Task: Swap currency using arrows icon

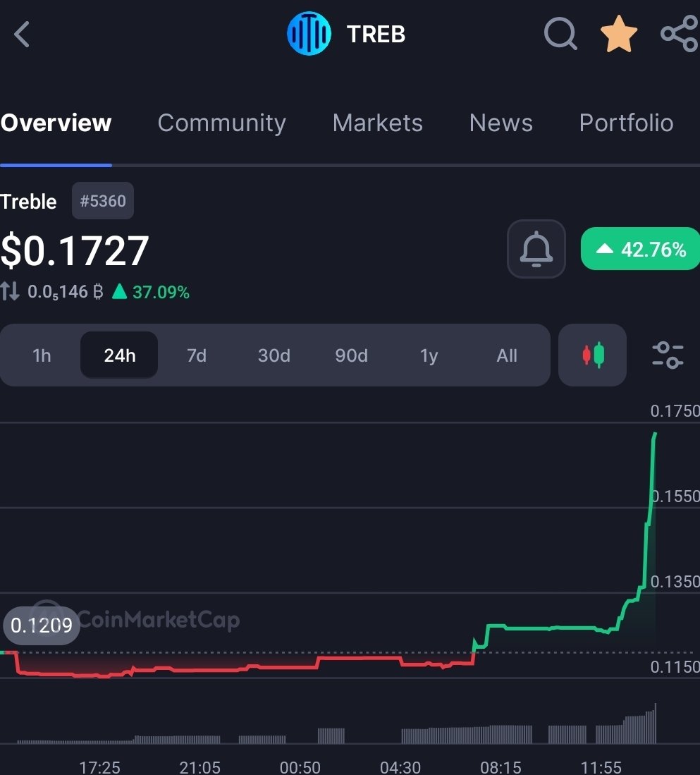Action: click(10, 291)
